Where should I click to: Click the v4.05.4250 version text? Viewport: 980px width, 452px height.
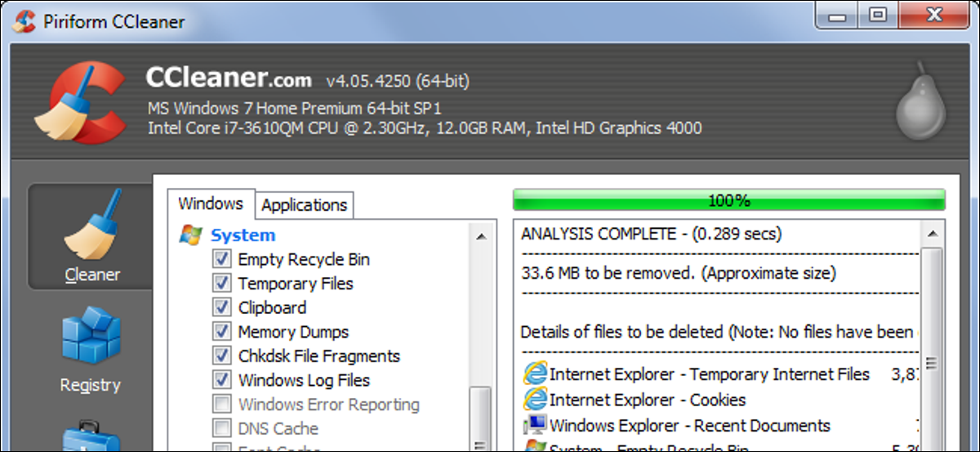tap(398, 81)
